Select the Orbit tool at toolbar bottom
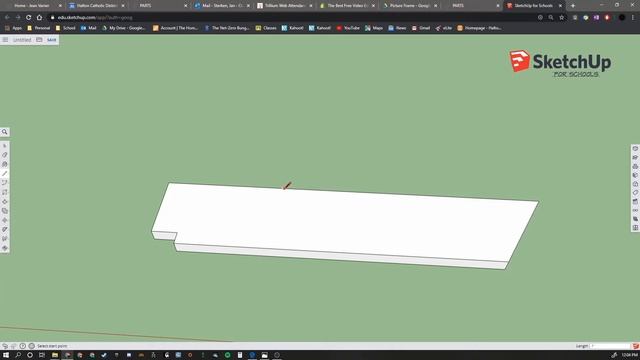 (5, 248)
